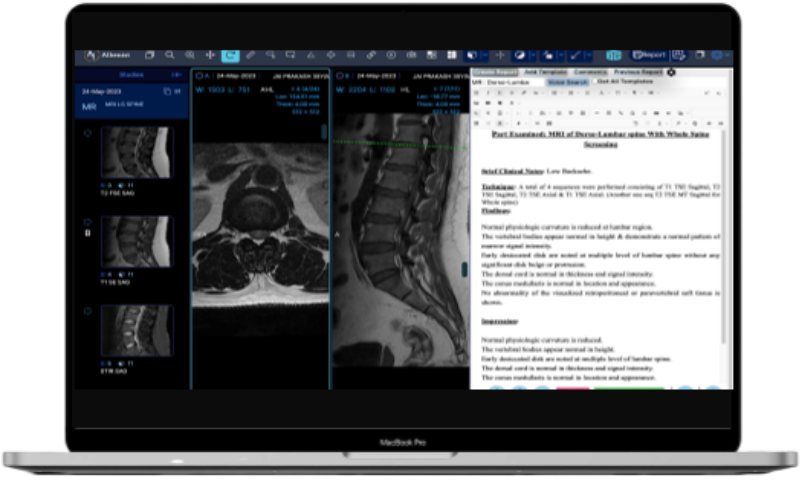Click the lock icon in the toolbar
The height and width of the screenshot is (484, 804).
point(548,55)
